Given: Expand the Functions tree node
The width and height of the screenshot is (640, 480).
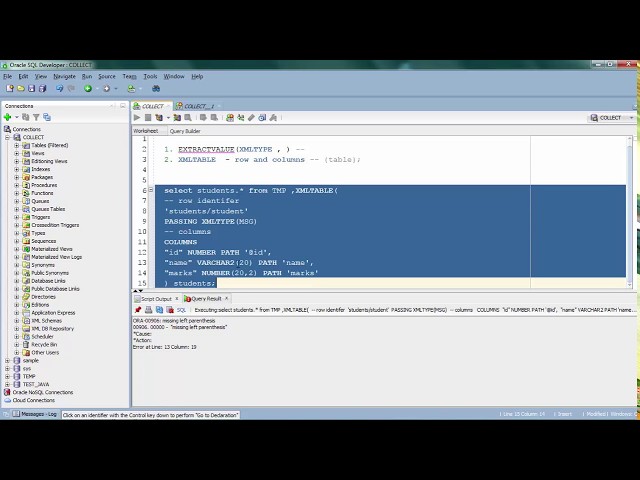Looking at the screenshot, I should tap(17, 193).
